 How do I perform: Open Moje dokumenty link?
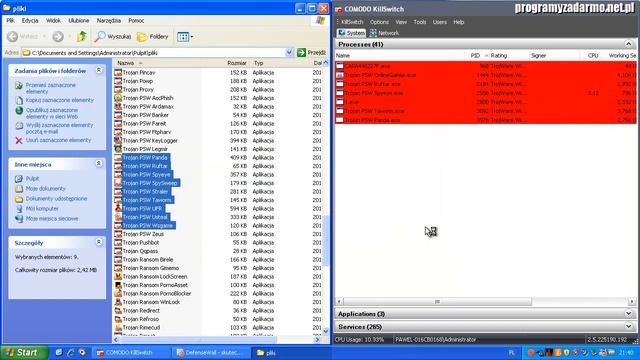[x=45, y=189]
